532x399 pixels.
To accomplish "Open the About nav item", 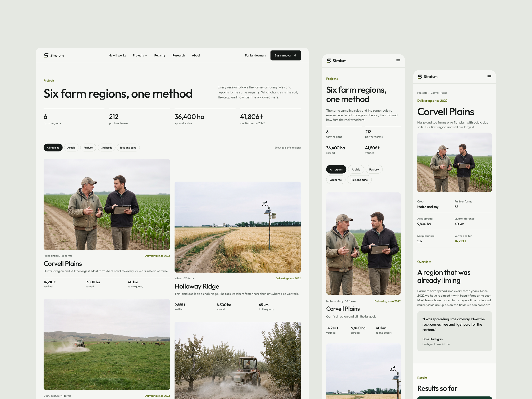I will (196, 56).
